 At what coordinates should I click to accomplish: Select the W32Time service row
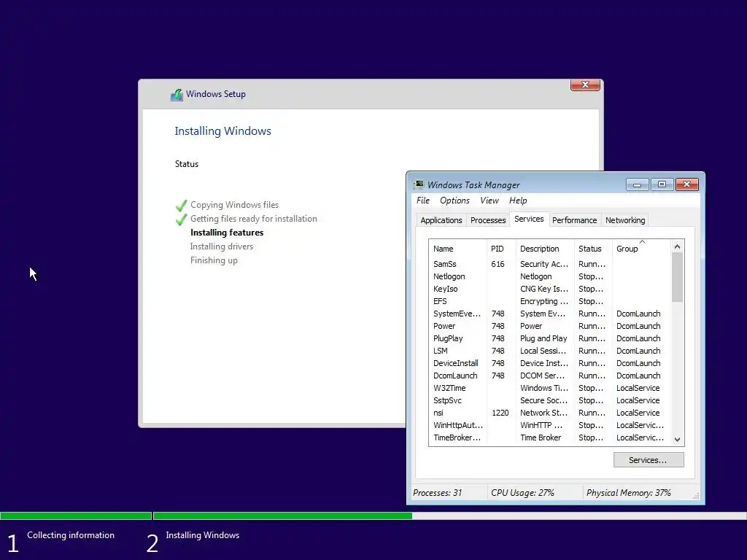click(x=549, y=388)
